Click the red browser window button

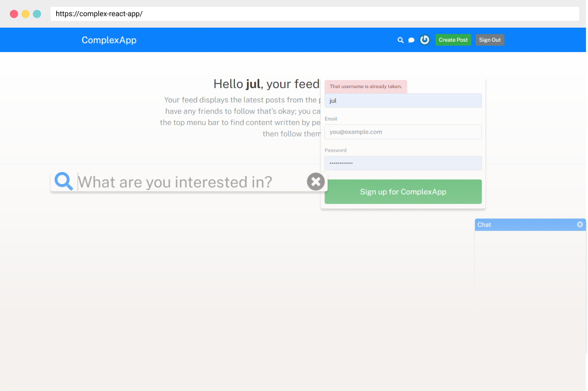click(14, 14)
